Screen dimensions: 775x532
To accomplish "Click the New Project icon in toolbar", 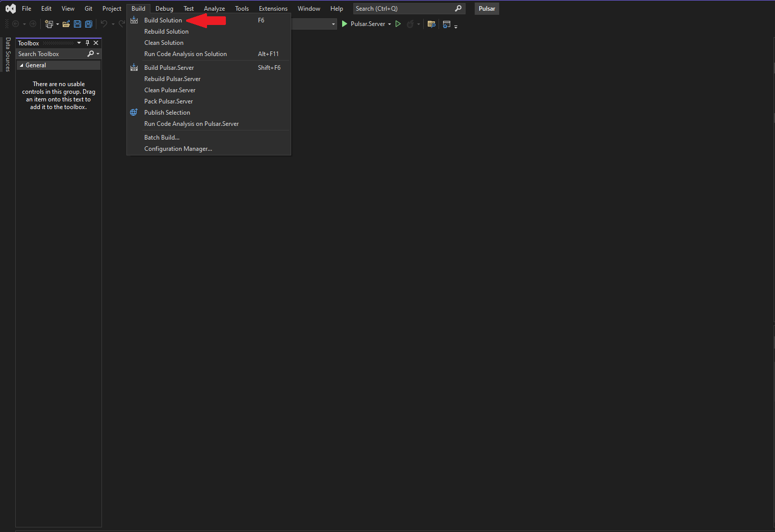I will pyautogui.click(x=49, y=24).
